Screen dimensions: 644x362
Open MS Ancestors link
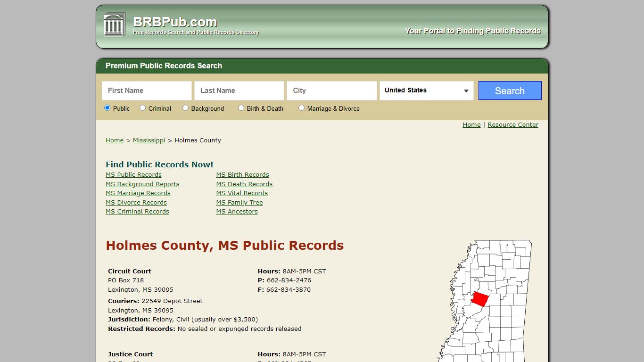click(237, 212)
